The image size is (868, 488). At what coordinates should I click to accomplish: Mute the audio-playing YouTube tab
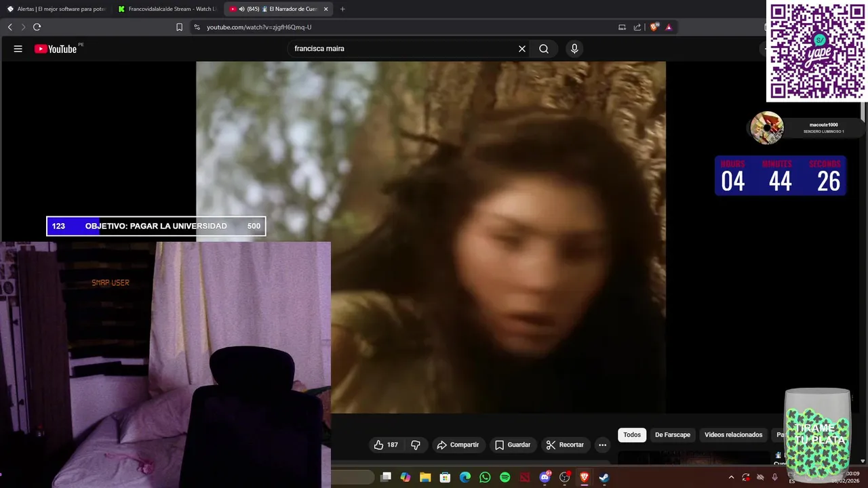(x=242, y=9)
